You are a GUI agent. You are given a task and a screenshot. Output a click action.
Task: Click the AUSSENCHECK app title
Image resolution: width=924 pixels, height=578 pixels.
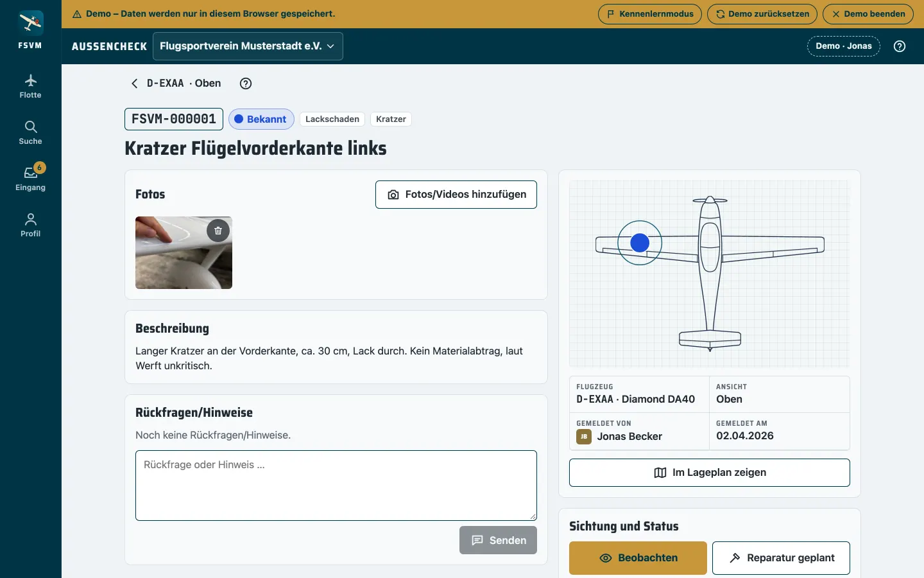(x=110, y=46)
